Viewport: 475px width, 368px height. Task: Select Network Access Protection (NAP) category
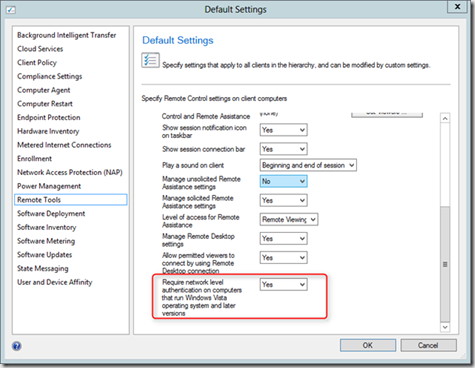[70, 172]
